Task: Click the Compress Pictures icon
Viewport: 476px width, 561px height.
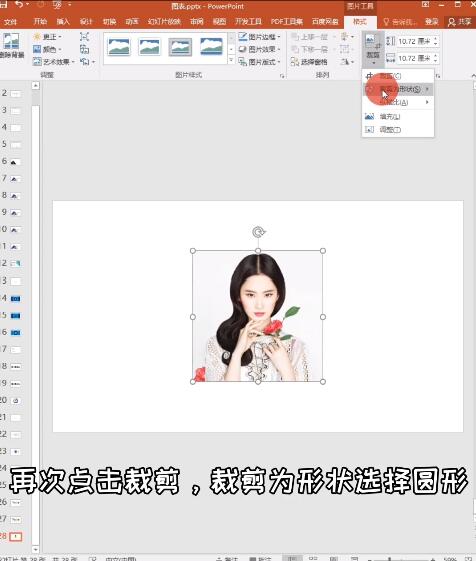Action: point(84,37)
